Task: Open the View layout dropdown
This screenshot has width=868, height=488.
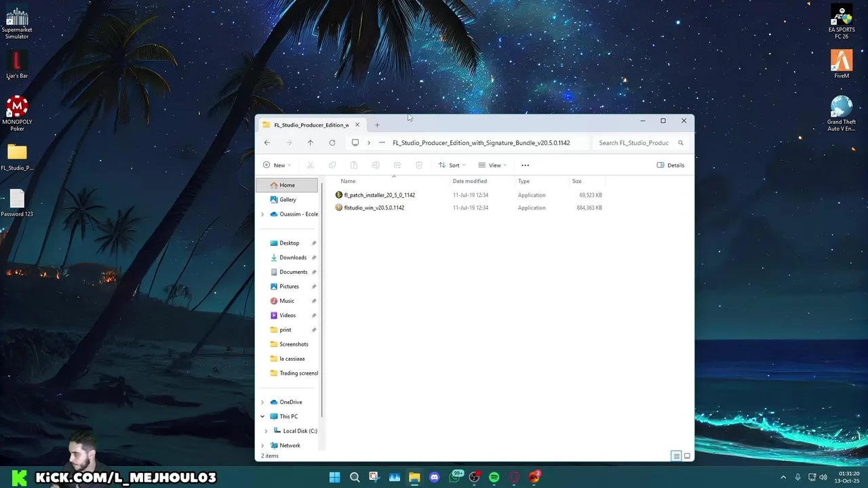Action: (492, 165)
